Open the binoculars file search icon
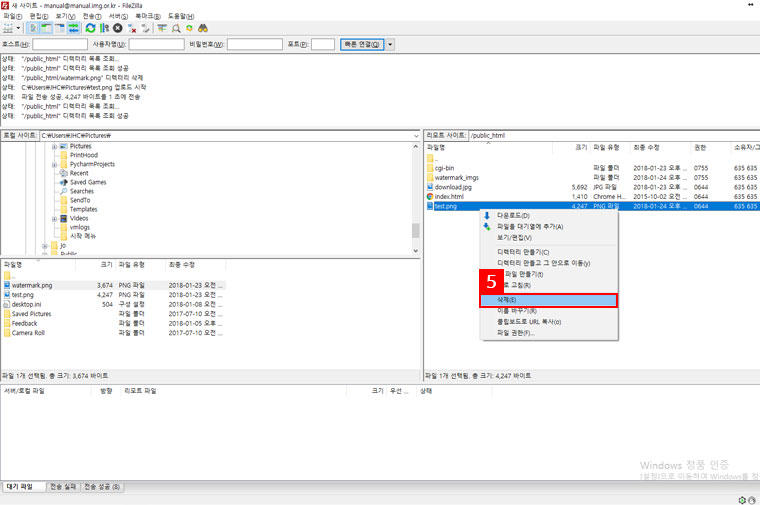The image size is (760, 505). pos(202,28)
